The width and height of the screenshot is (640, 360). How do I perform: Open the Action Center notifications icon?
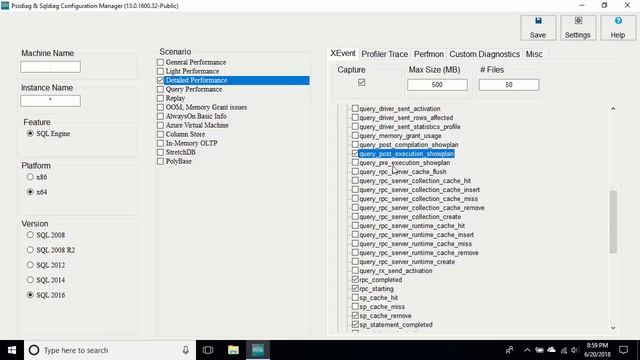pyautogui.click(x=623, y=350)
